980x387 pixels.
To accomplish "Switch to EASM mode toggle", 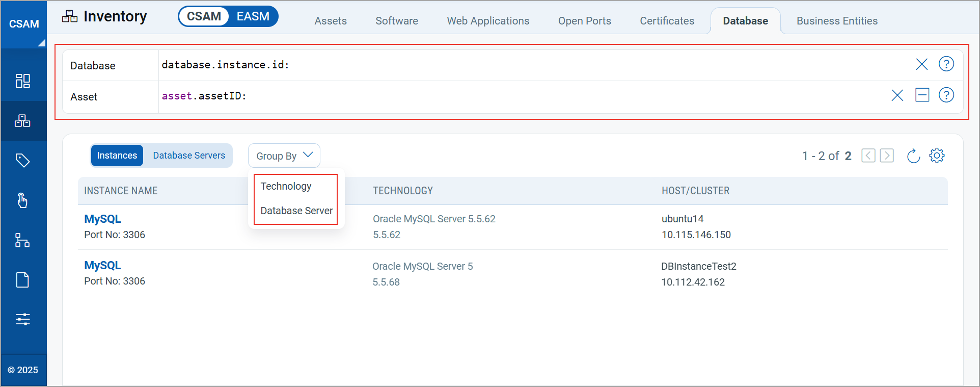I will tap(253, 16).
